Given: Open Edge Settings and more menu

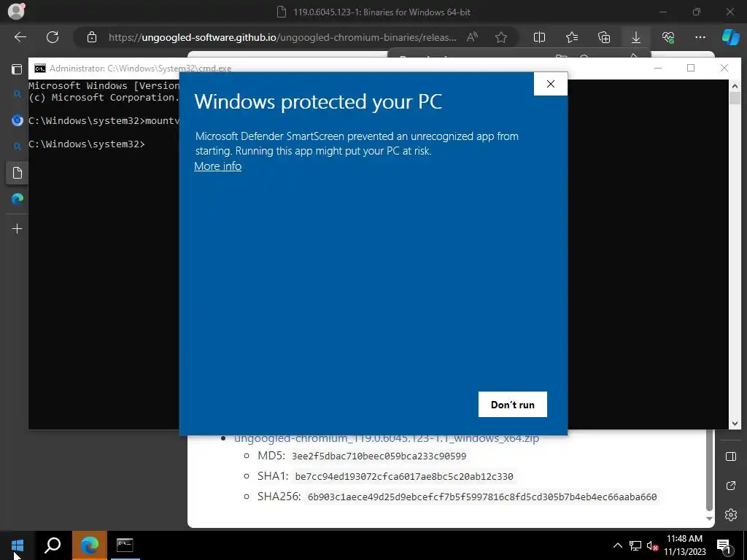Looking at the screenshot, I should click(x=700, y=37).
